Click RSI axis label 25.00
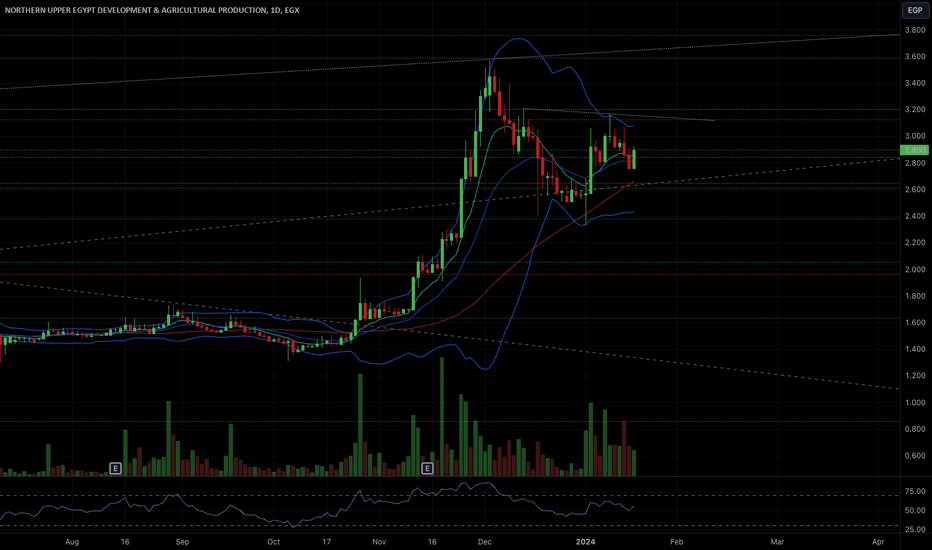Screen dimensions: 932x550 coord(915,529)
